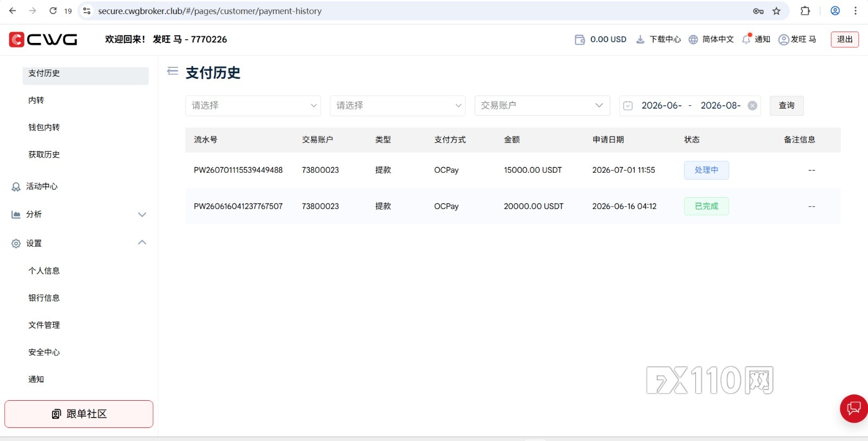Open 下载中心 link in header
The height and width of the screenshot is (441, 868).
coord(665,40)
